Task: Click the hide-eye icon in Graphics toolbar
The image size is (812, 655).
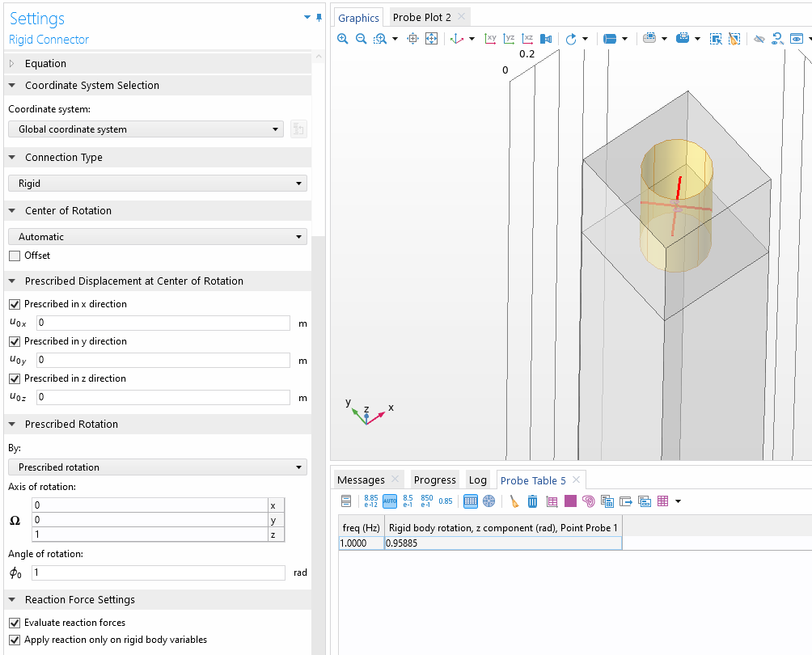Action: point(759,39)
